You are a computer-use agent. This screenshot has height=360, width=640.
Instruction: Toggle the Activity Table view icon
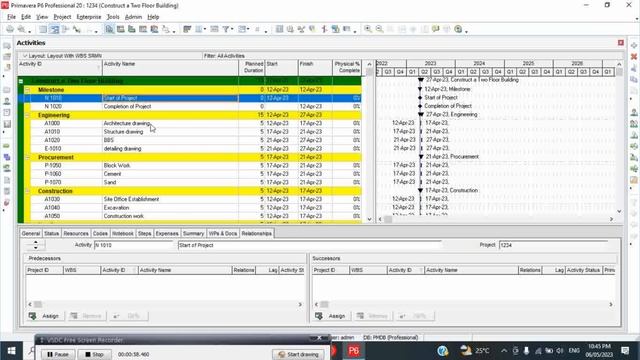(43, 29)
